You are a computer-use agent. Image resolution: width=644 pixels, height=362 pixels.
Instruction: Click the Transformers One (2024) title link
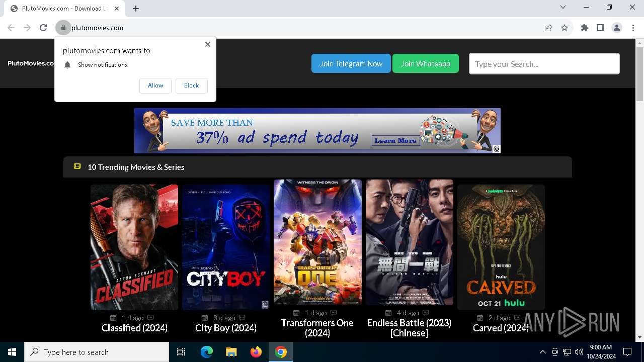(317, 328)
